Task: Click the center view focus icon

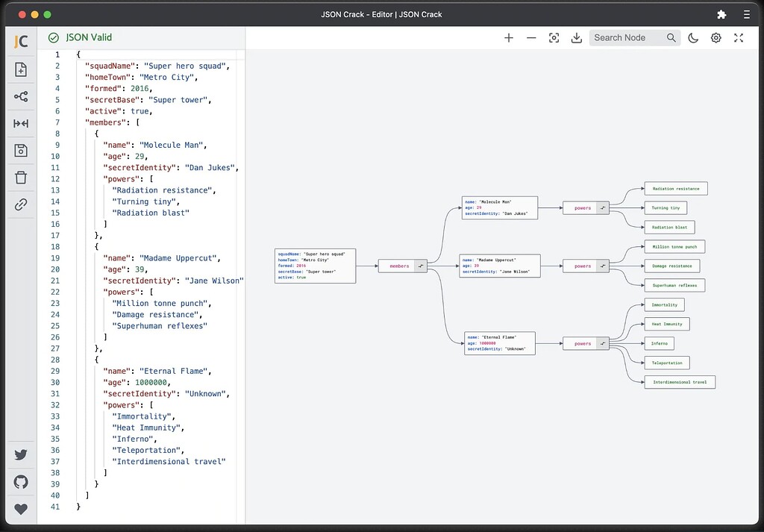Action: click(554, 37)
